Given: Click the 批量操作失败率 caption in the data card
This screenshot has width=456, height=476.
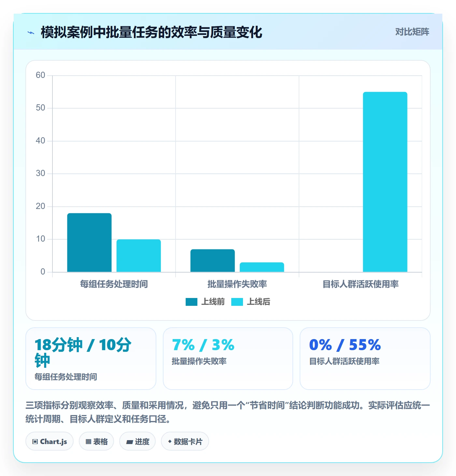Looking at the screenshot, I should coord(199,361).
